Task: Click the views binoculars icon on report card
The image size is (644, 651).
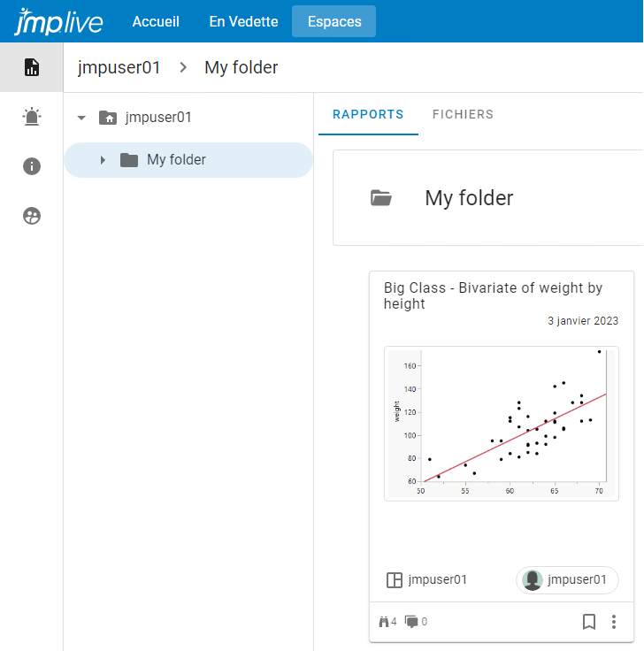Action: 384,622
